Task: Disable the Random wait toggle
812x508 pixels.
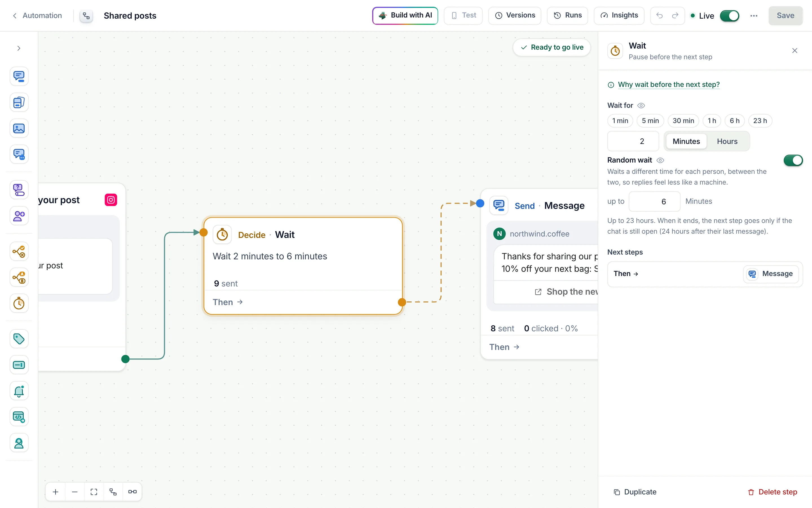Action: [x=793, y=160]
